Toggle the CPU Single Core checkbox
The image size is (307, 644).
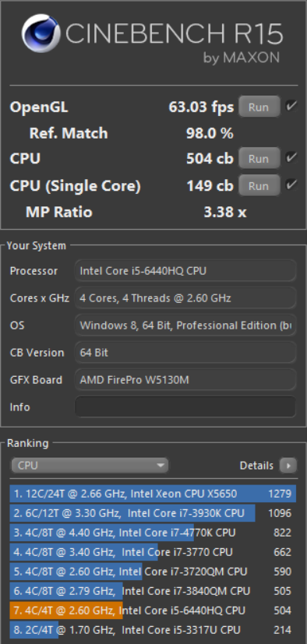(x=291, y=185)
